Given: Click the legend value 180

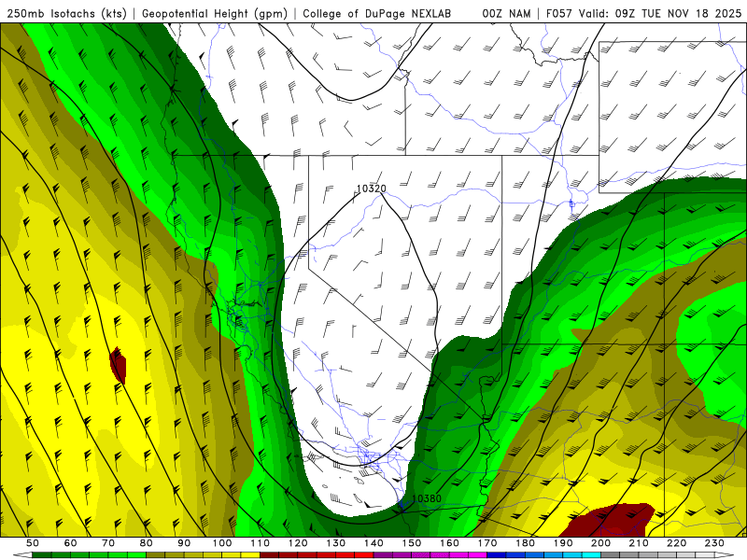Looking at the screenshot, I should click(x=526, y=543).
